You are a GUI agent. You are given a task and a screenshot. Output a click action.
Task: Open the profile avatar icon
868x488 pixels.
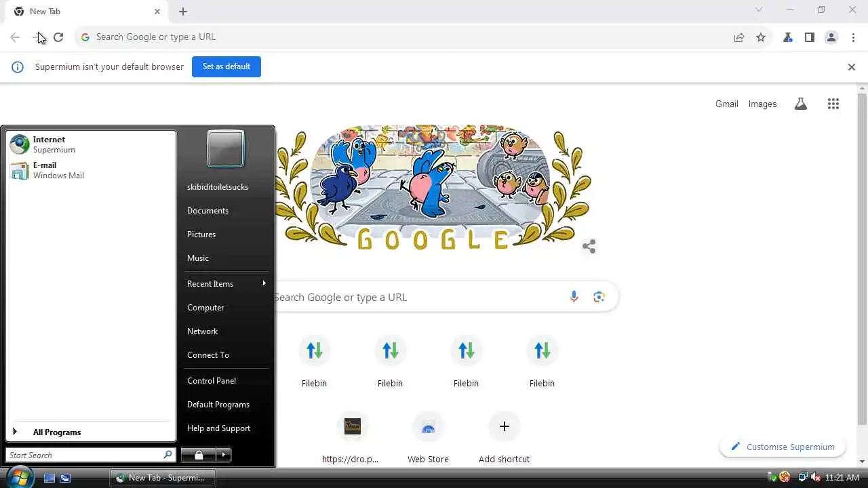831,37
